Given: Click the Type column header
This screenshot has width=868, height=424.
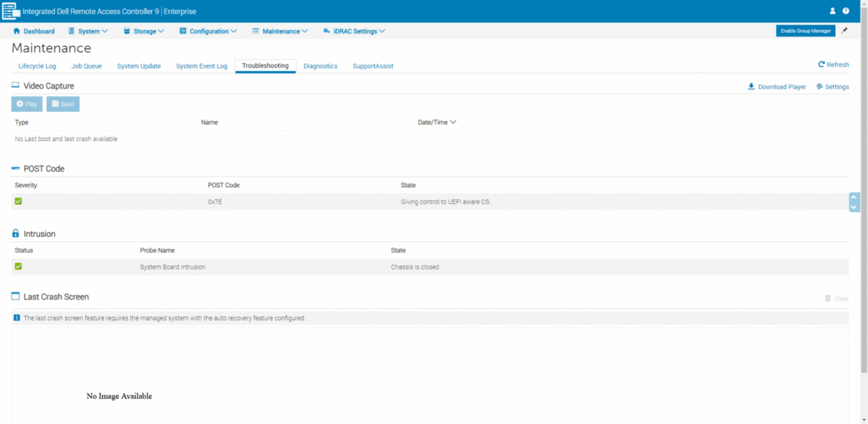Looking at the screenshot, I should pos(22,123).
